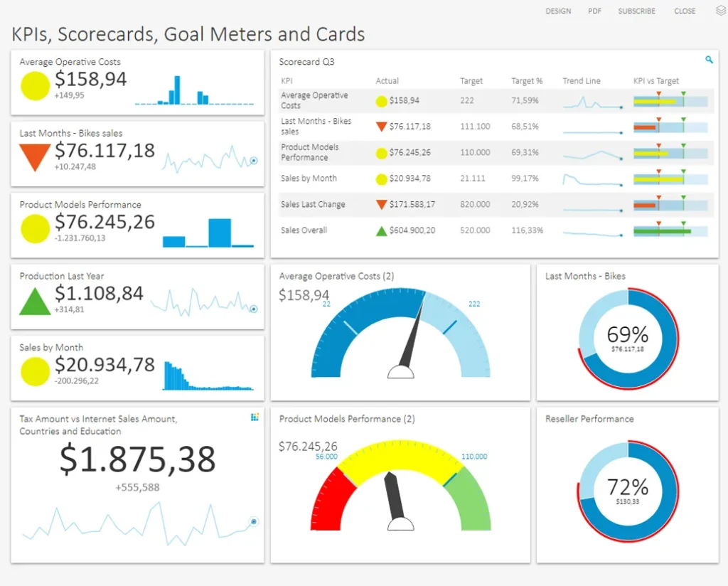Click the yellow circle on the Sales by Month card
This screenshot has height=586, width=728.
pos(35,371)
